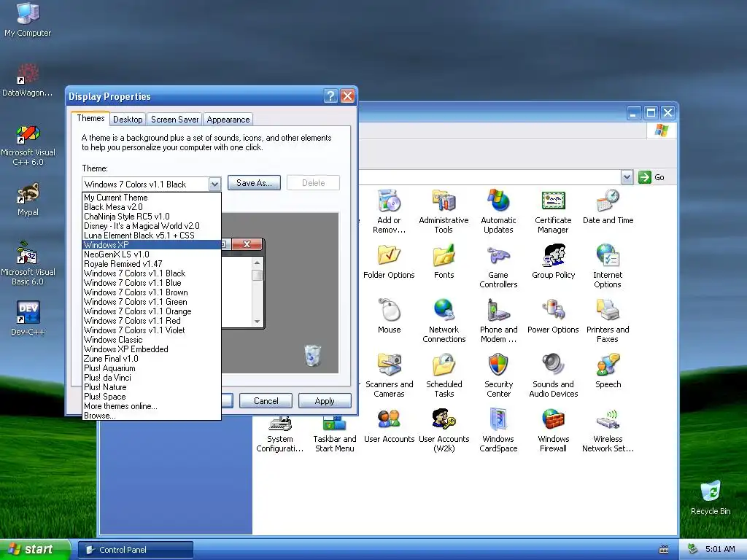
Task: Switch to Screen Saver tab
Action: (x=175, y=120)
